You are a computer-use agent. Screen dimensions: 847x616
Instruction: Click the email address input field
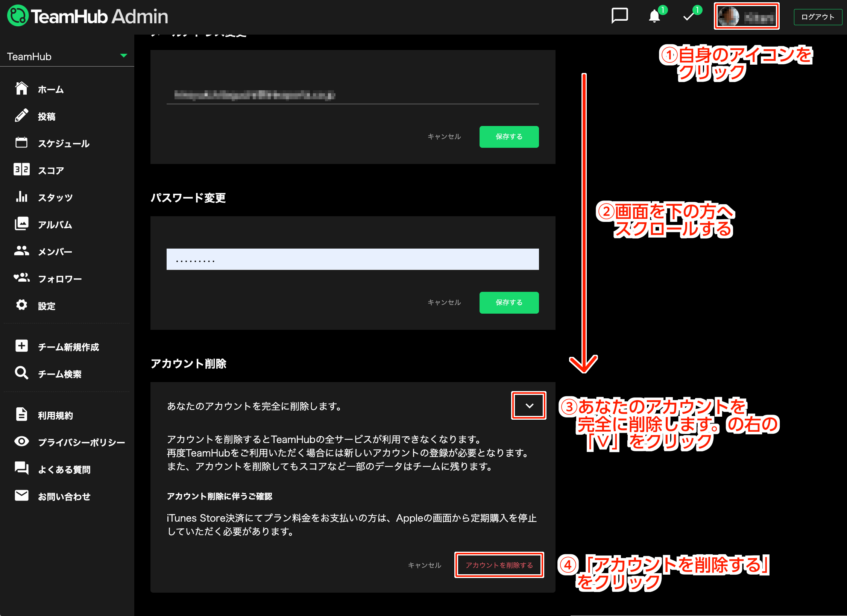click(x=353, y=95)
